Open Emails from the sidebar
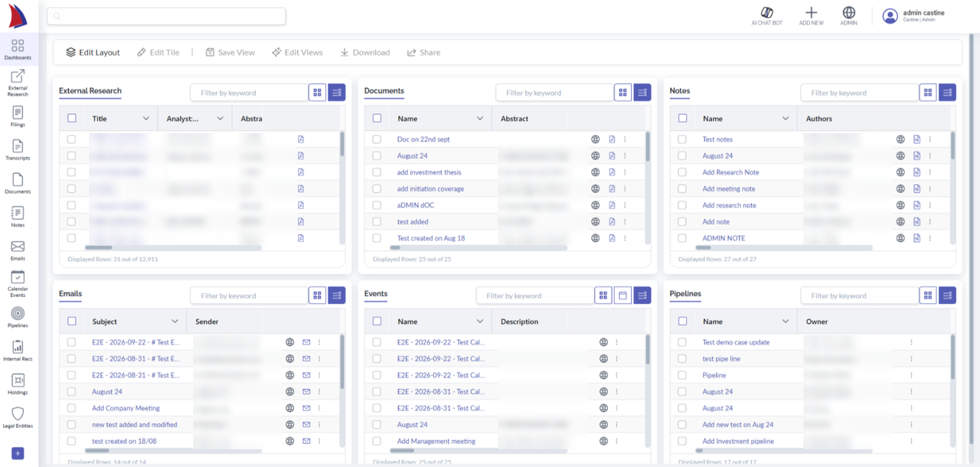980x467 pixels. 18,251
